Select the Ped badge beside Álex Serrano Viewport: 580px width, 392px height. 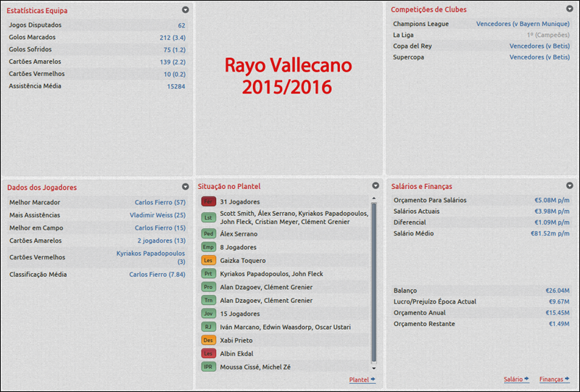(208, 234)
